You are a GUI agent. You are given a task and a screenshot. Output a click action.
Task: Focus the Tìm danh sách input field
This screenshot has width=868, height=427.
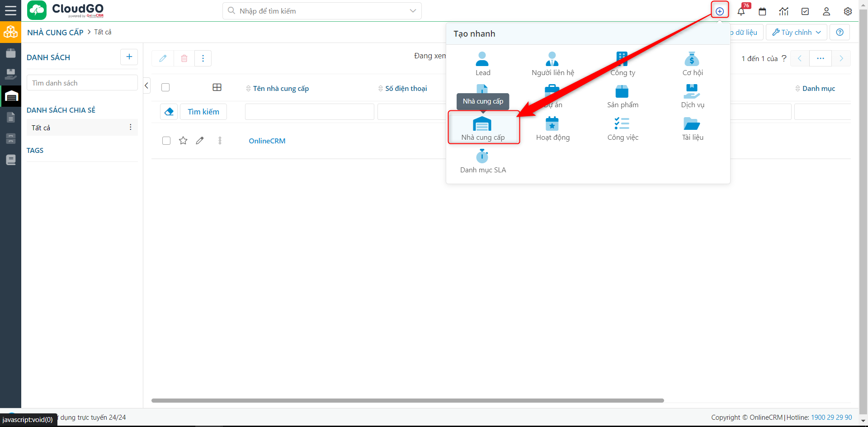click(82, 83)
